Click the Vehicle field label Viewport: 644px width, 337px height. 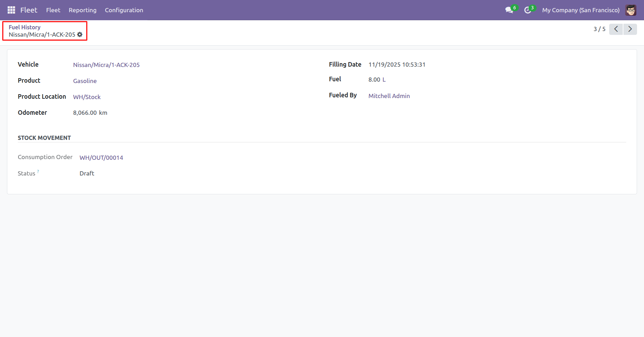(28, 65)
